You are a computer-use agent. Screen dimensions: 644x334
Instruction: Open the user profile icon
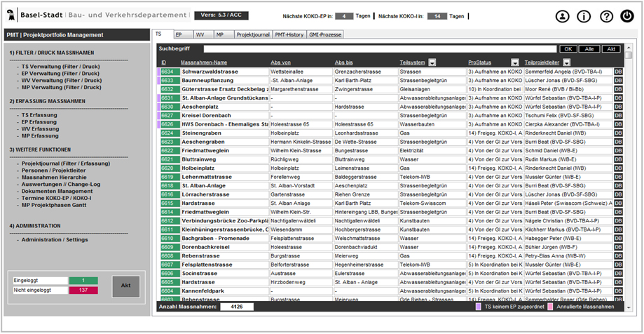(x=563, y=16)
